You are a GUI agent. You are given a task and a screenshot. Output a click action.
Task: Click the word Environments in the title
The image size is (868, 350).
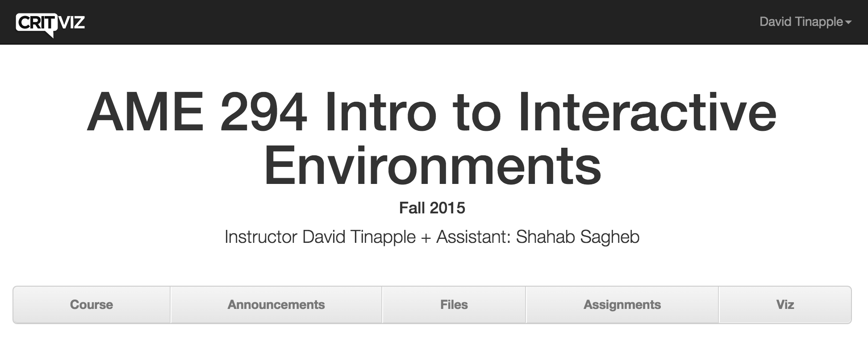433,165
